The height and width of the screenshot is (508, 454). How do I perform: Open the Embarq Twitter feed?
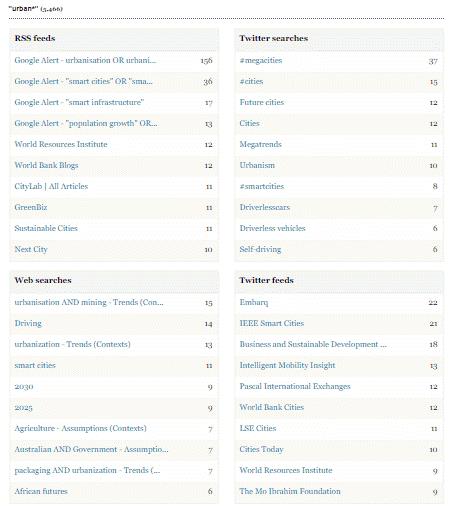tap(254, 302)
